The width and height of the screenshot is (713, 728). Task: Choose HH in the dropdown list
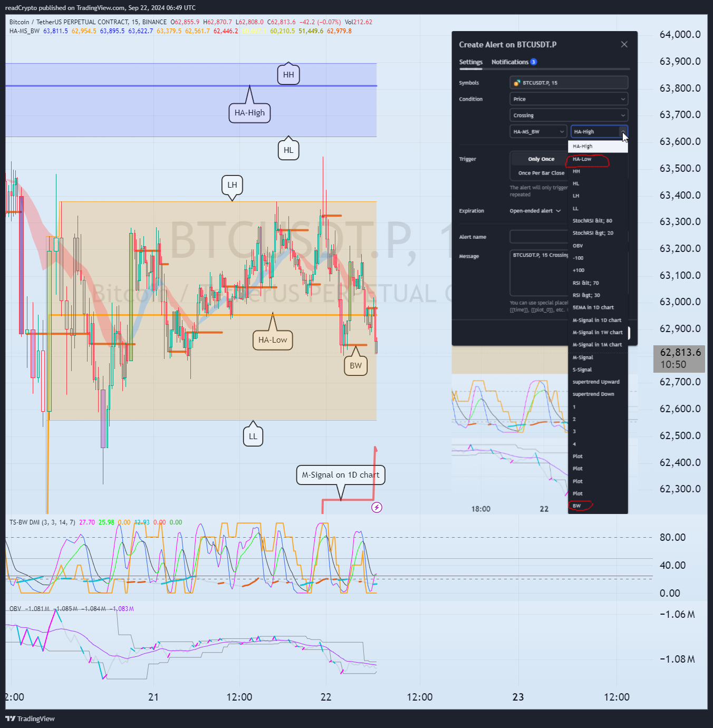point(598,171)
